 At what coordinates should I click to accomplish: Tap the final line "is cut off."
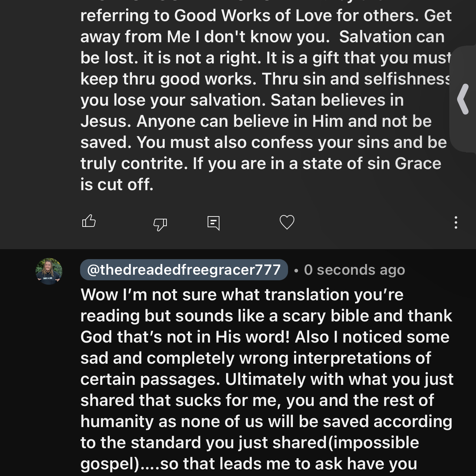click(x=117, y=185)
